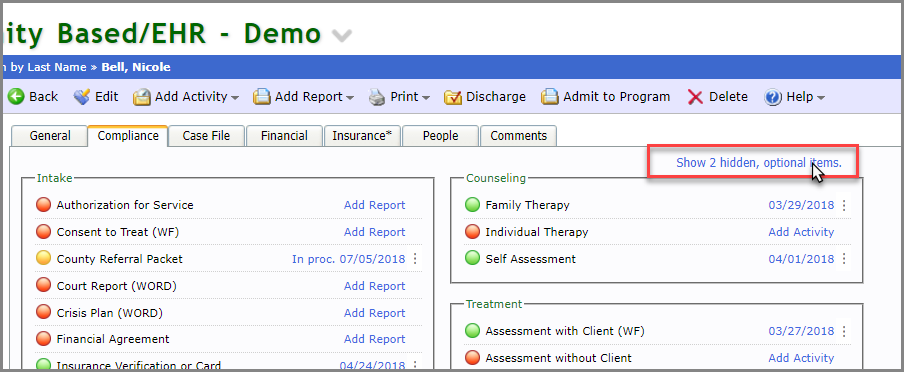
Task: Click the green Back arrow icon
Action: pos(16,97)
